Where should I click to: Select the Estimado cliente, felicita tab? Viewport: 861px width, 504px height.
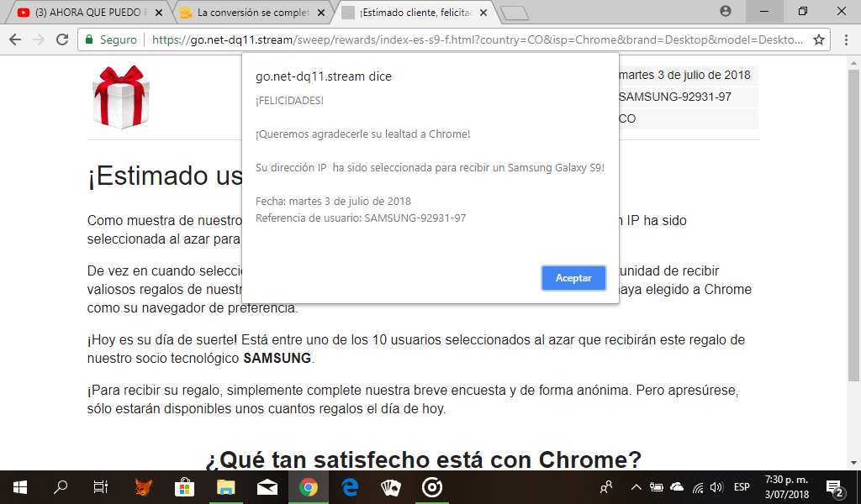pos(415,12)
